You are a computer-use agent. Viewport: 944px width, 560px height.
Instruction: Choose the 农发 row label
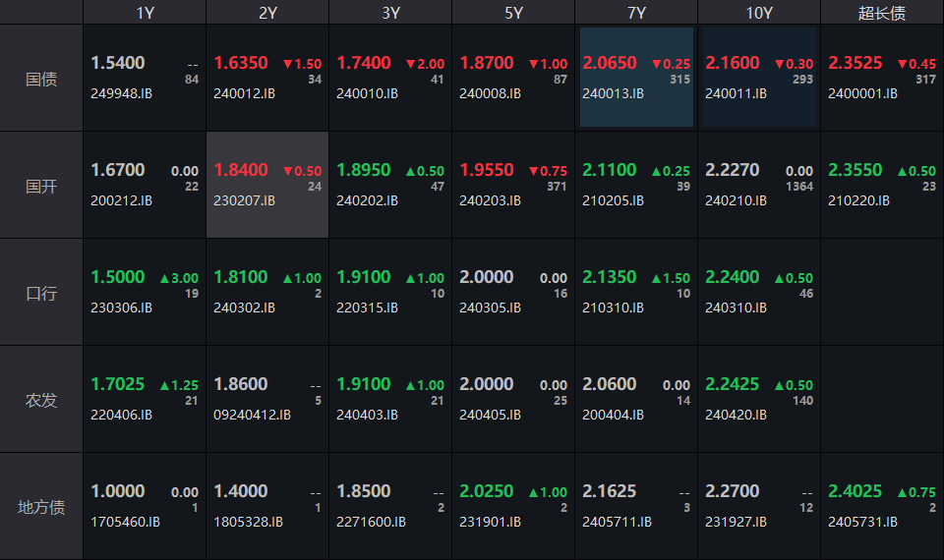point(41,400)
